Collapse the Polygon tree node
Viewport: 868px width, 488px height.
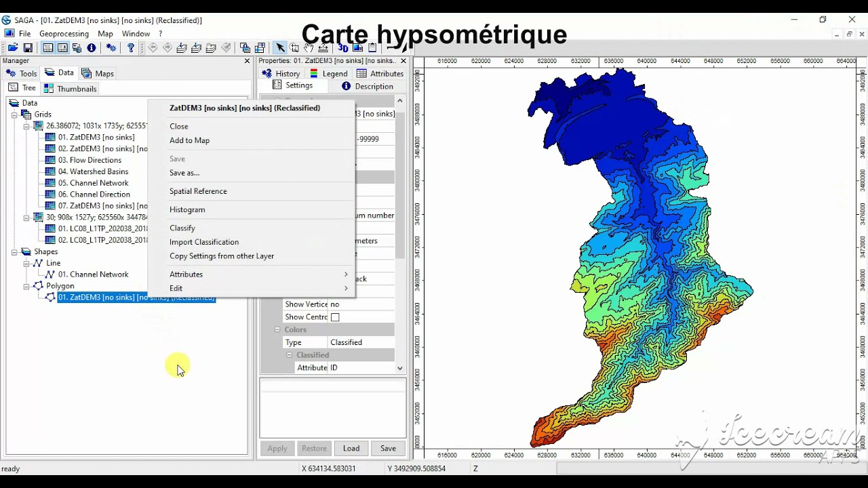coord(26,286)
